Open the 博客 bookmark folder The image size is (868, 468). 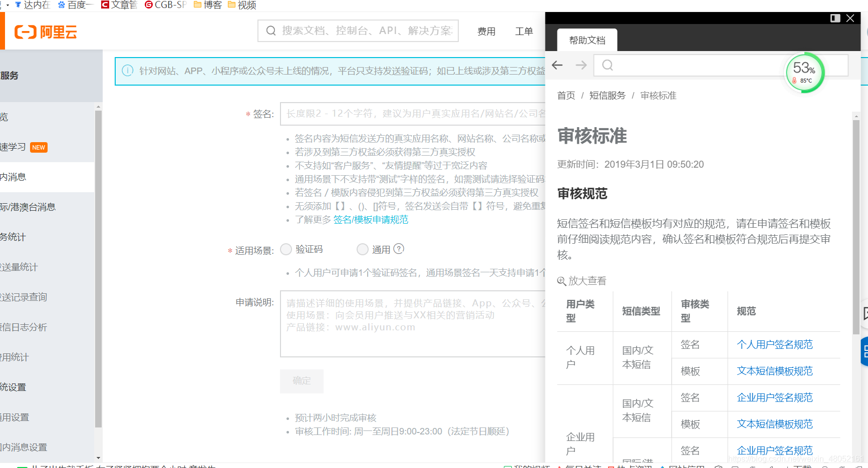pos(208,5)
